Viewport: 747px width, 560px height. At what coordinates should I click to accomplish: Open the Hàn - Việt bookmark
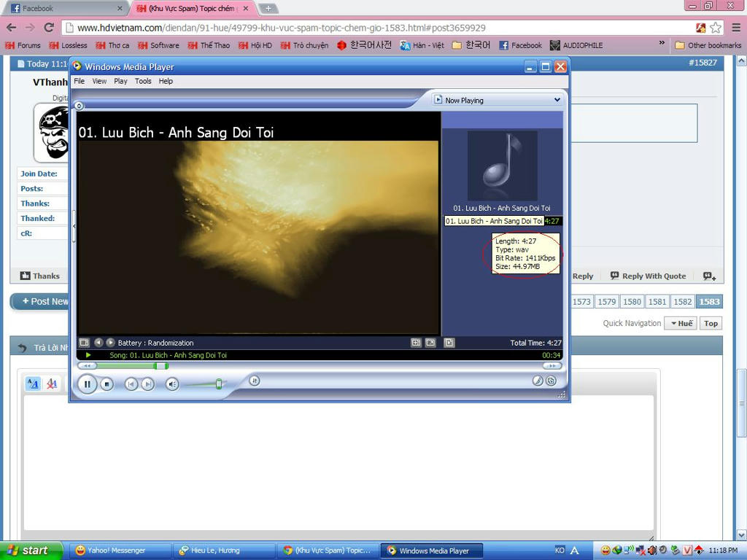click(422, 45)
